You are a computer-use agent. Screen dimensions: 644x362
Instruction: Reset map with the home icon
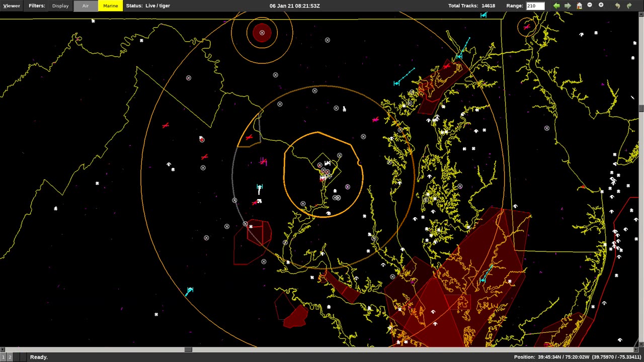(x=579, y=6)
